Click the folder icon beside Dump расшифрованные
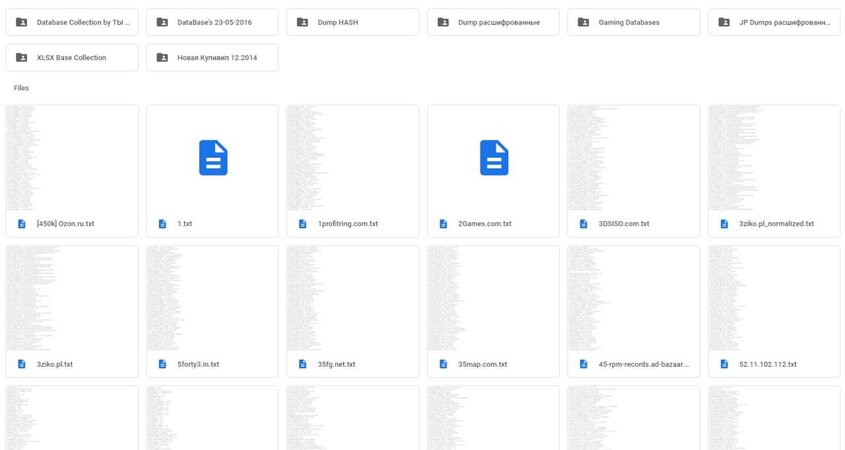 pyautogui.click(x=443, y=22)
